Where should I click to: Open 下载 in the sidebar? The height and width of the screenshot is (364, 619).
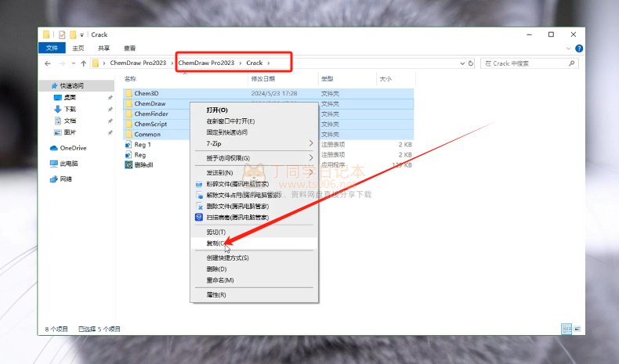[x=70, y=109]
